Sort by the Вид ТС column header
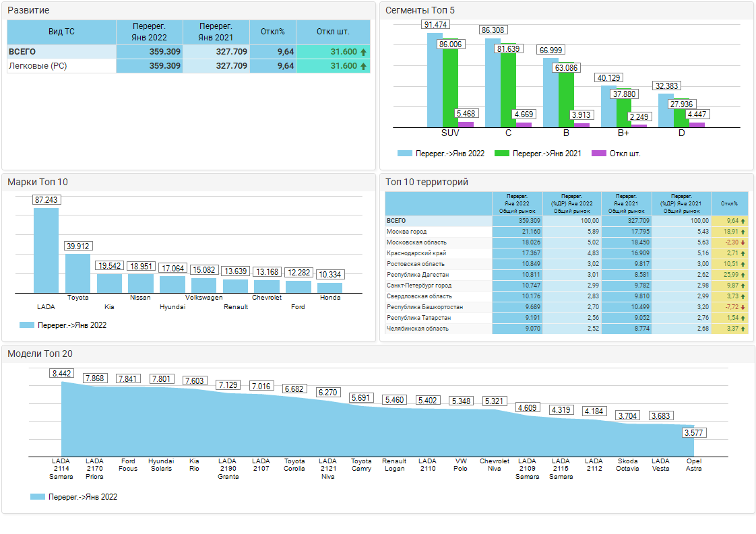 pos(61,32)
